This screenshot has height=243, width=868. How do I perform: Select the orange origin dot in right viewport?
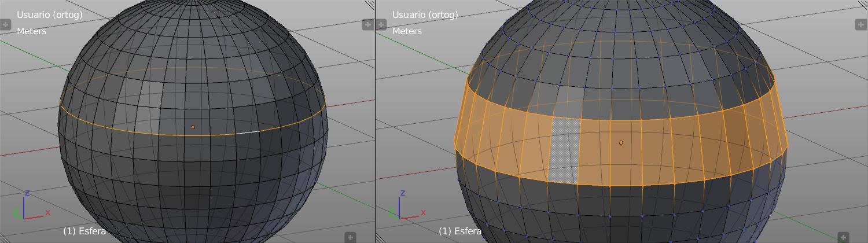click(x=621, y=142)
